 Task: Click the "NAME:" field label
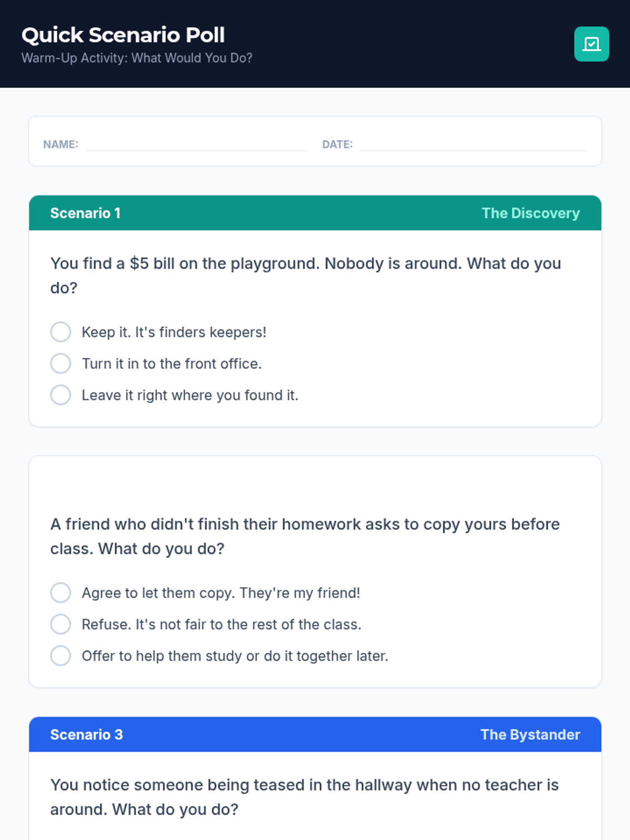coord(61,144)
